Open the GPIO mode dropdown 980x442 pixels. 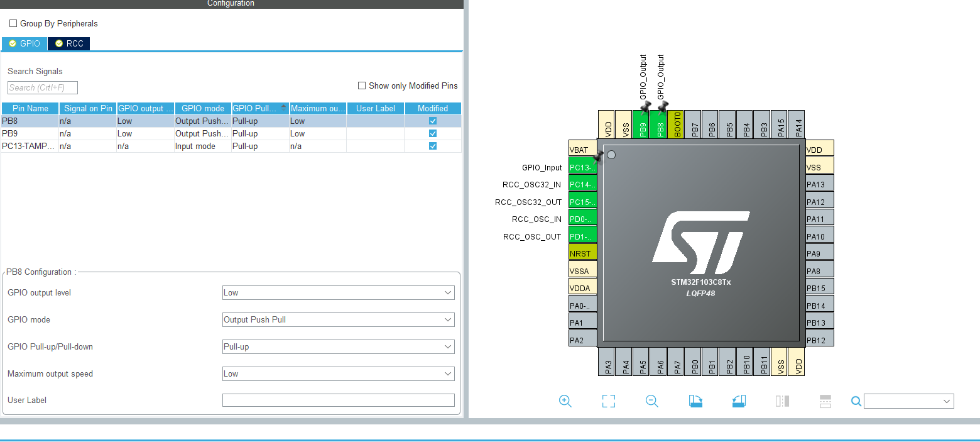[x=447, y=319]
